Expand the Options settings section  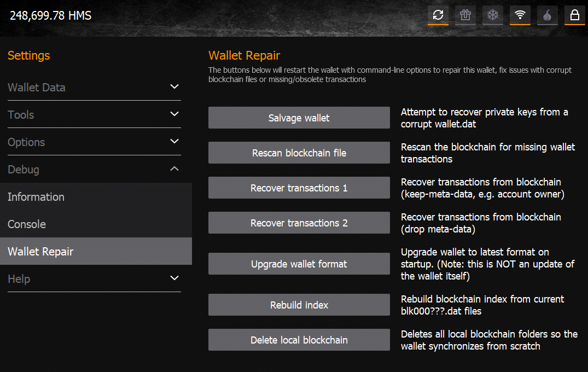click(94, 142)
